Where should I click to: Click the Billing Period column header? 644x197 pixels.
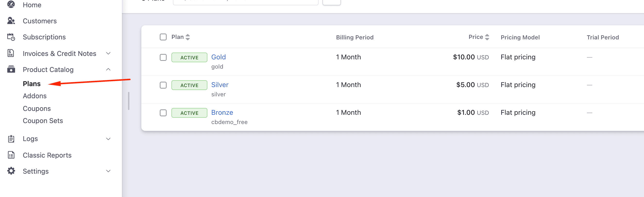(355, 37)
